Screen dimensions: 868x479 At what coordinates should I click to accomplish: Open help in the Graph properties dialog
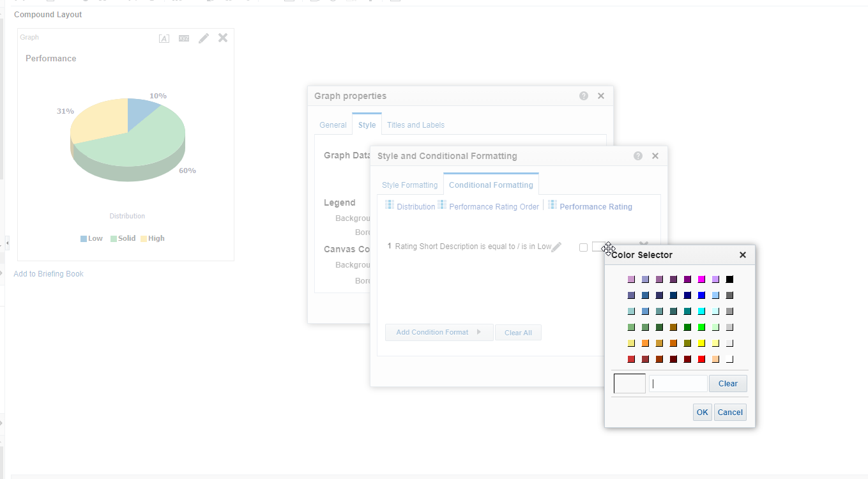pyautogui.click(x=583, y=95)
